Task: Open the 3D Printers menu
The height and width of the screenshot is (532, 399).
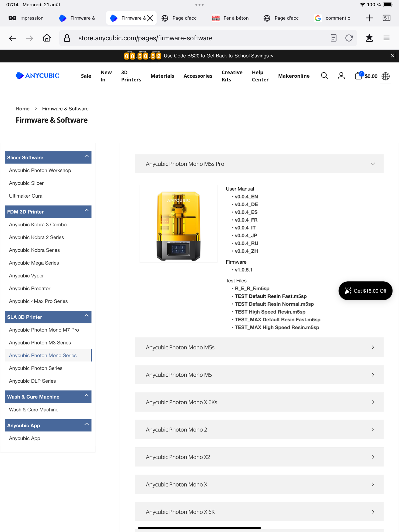Action: click(x=131, y=76)
